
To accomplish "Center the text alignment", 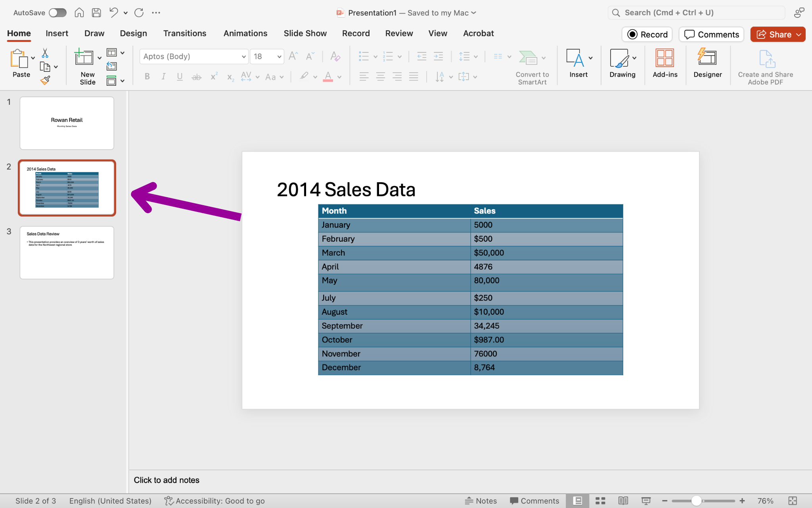I will tap(381, 77).
